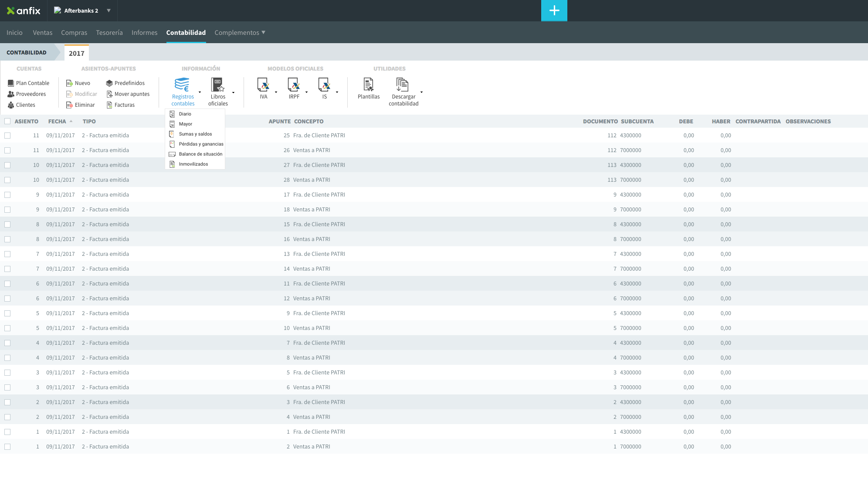868x496 pixels.
Task: Click the Diario menu icon
Action: coord(172,114)
